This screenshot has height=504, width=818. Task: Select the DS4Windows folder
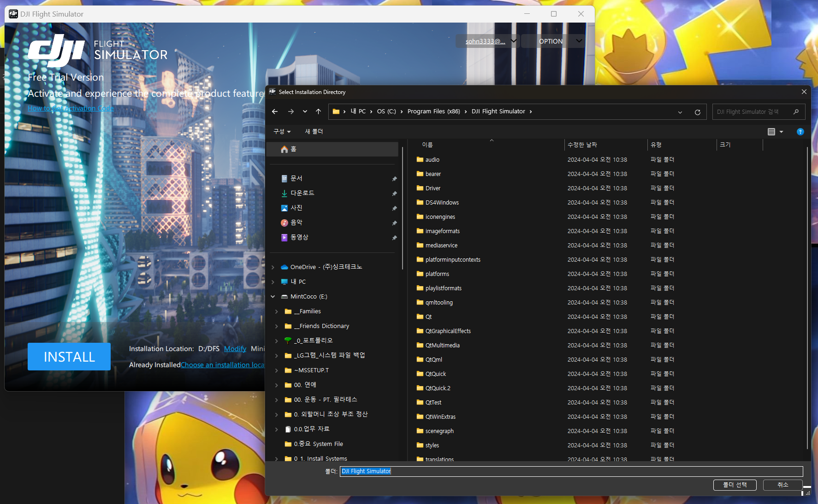tap(442, 202)
